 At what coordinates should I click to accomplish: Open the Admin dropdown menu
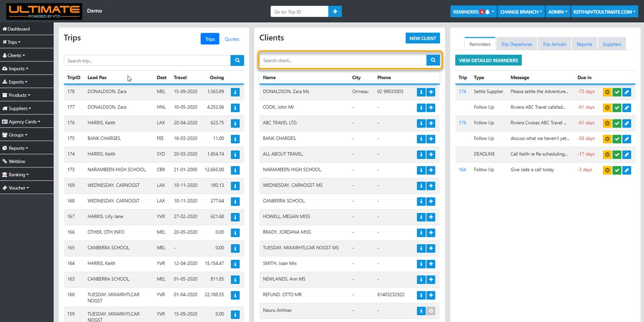558,12
